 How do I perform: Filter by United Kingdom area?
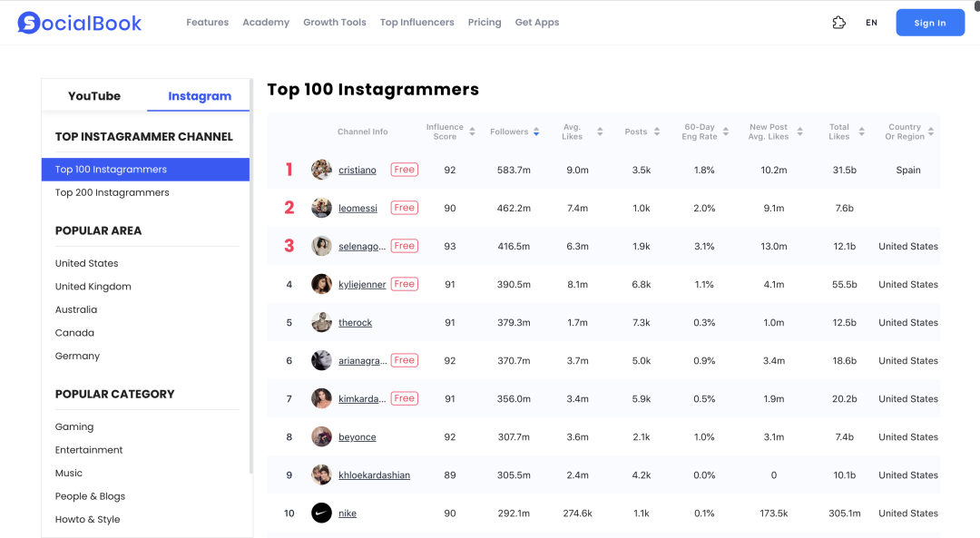tap(93, 286)
